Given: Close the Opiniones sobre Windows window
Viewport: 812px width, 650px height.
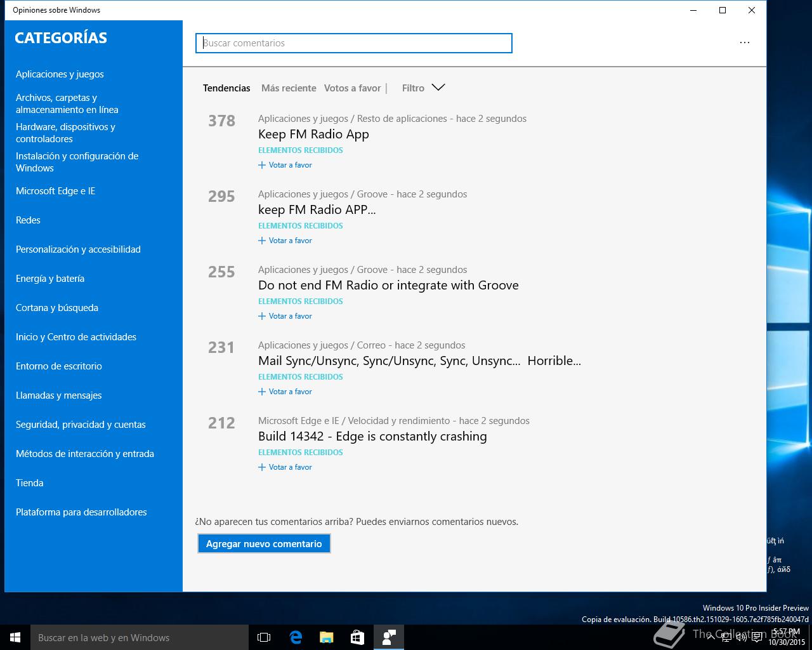Looking at the screenshot, I should 752,10.
